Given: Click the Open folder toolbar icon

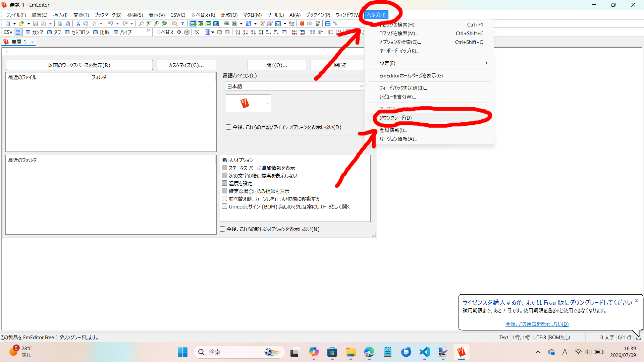Looking at the screenshot, I should (x=21, y=23).
